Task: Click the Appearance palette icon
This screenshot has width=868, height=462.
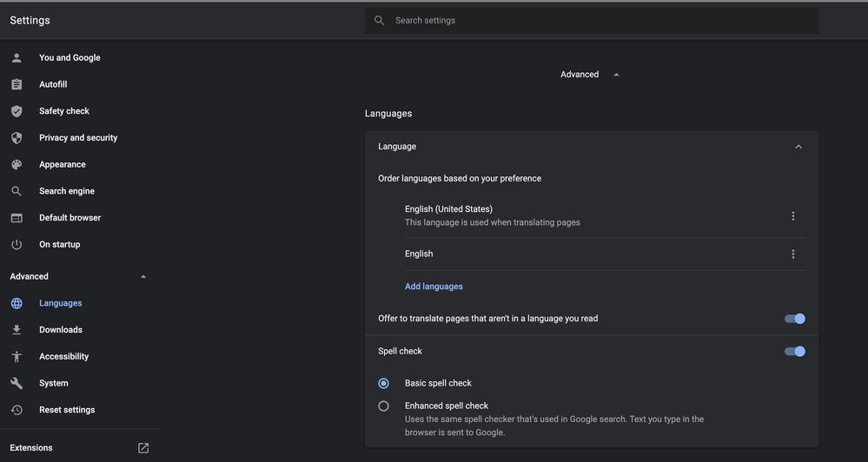Action: [x=17, y=164]
